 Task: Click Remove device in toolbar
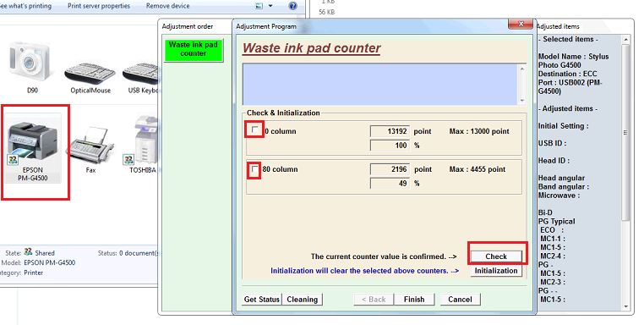pyautogui.click(x=168, y=6)
